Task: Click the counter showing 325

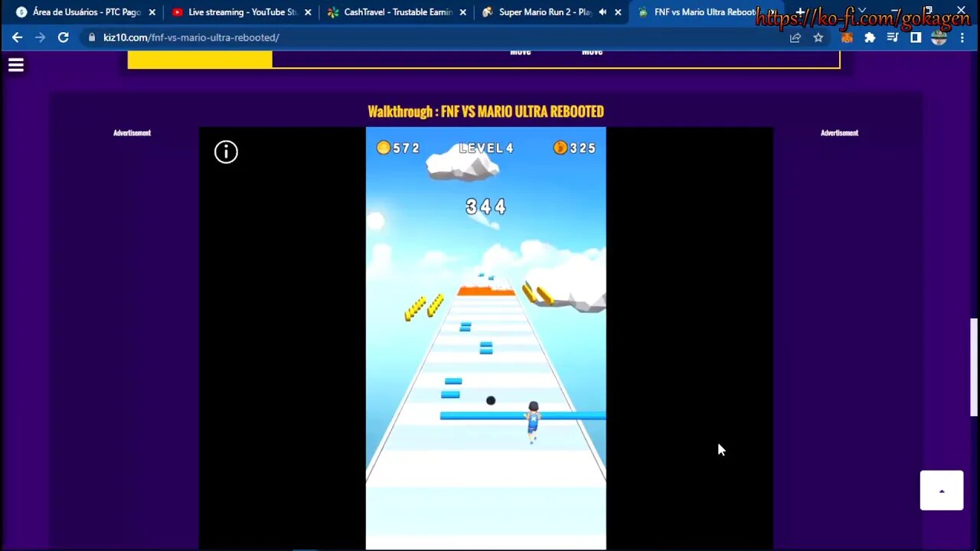Action: [574, 148]
